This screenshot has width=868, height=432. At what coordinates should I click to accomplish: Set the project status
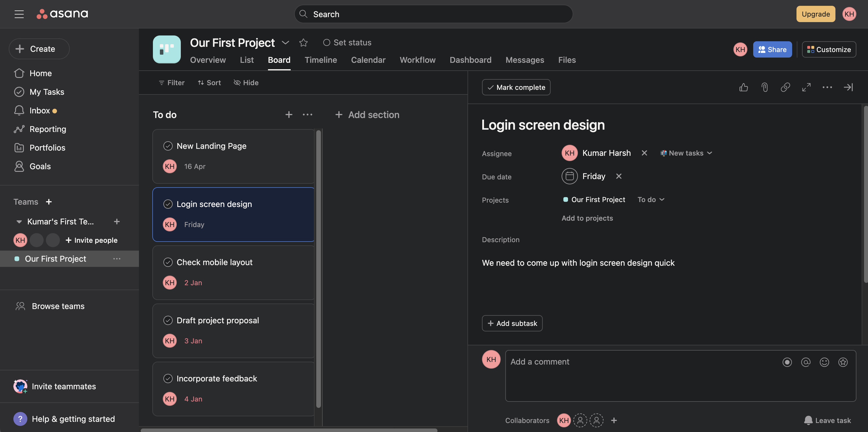347,42
